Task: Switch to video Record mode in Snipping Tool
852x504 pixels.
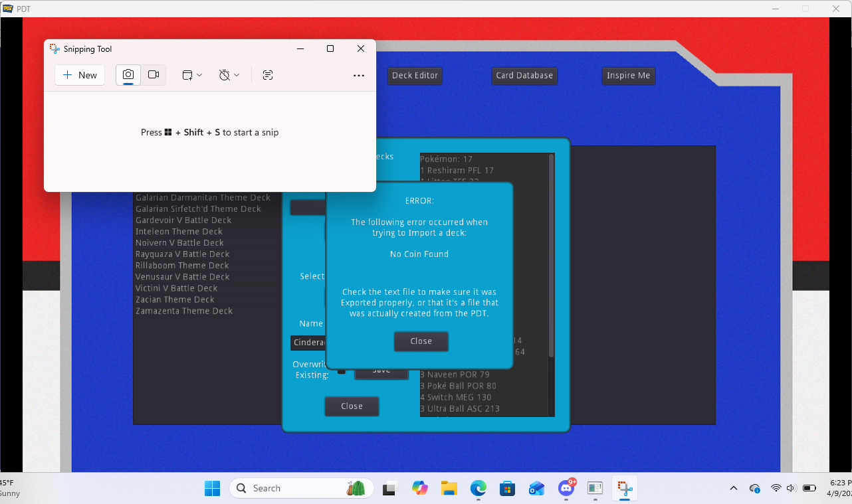Action: point(154,75)
